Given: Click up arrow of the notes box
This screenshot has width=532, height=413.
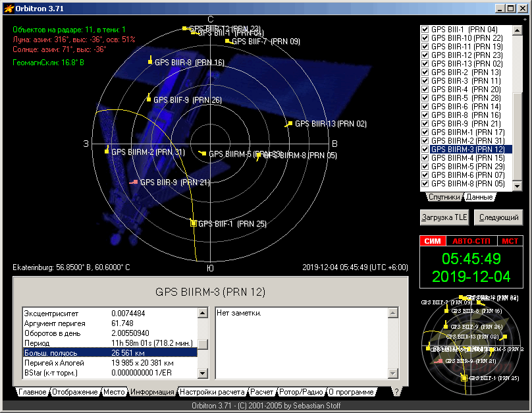Looking at the screenshot, I should tap(392, 313).
